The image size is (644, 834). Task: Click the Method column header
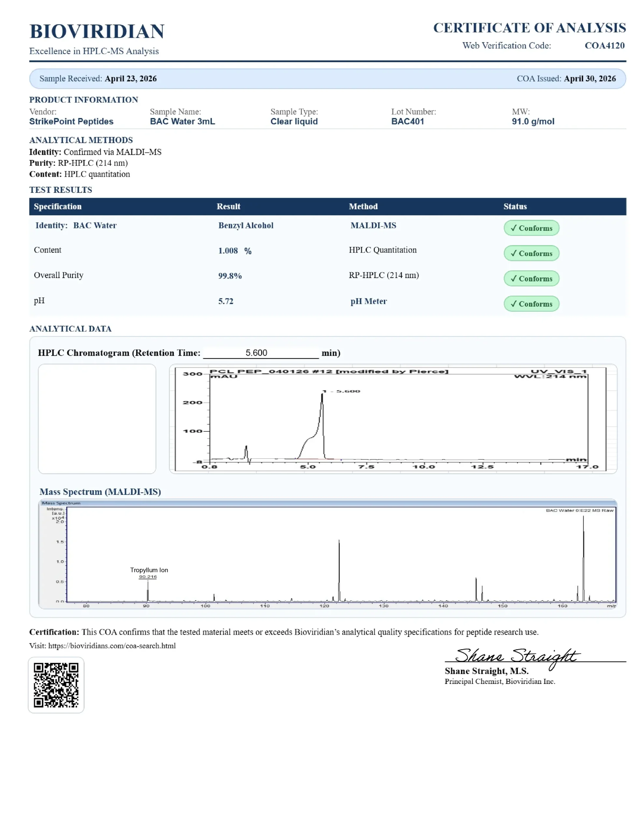[363, 207]
